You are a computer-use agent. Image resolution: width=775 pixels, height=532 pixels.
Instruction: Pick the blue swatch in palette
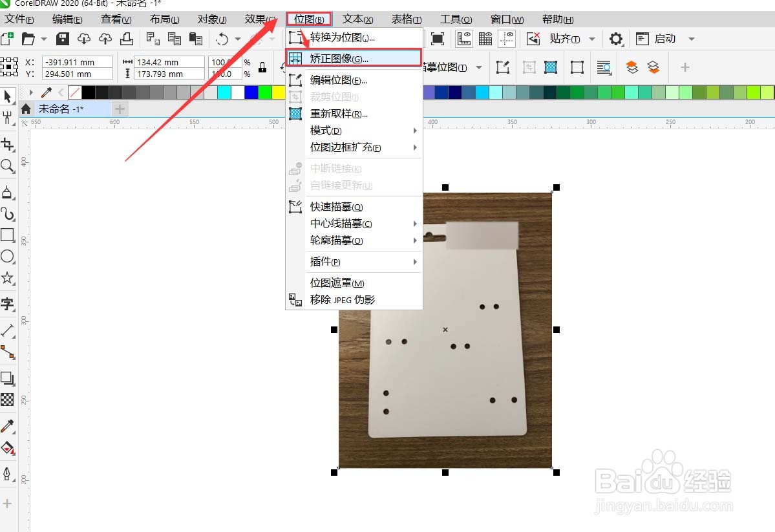(x=251, y=92)
